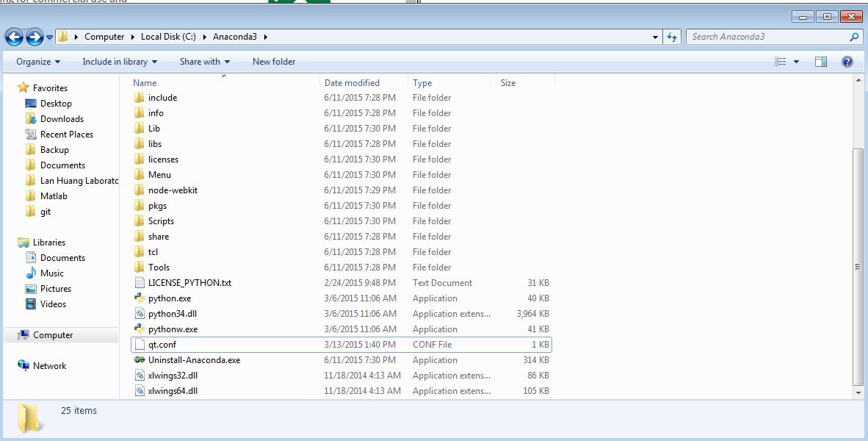The width and height of the screenshot is (868, 441).
Task: Select Computer in the navigation pane
Action: pyautogui.click(x=53, y=335)
